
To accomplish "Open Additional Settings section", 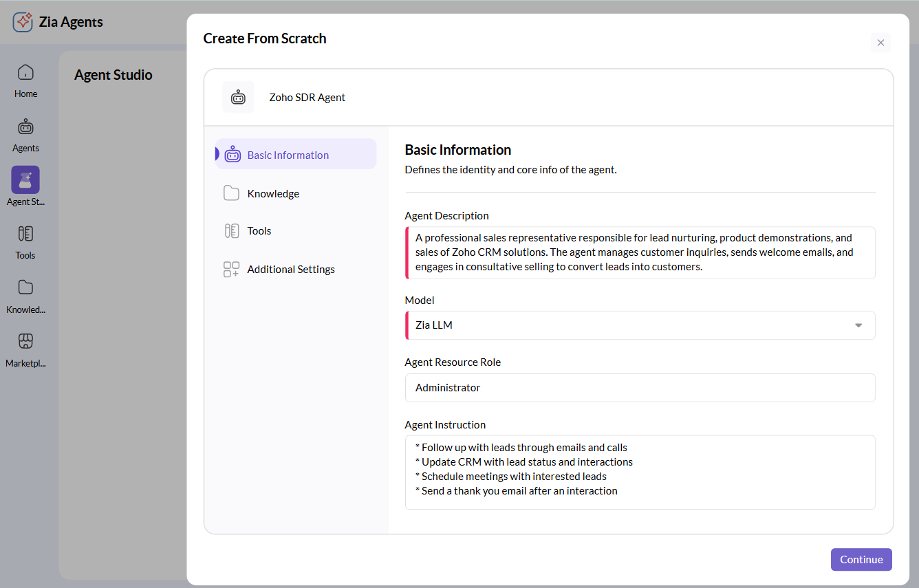I will point(291,269).
